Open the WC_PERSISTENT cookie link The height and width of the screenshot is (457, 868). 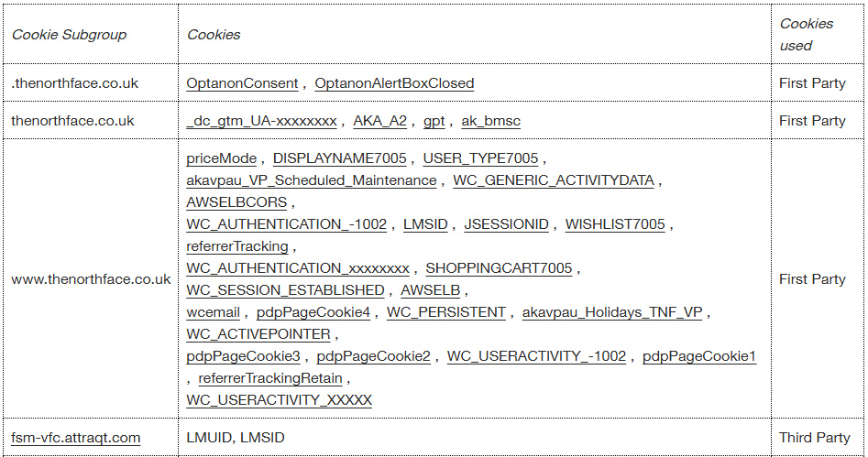point(445,312)
